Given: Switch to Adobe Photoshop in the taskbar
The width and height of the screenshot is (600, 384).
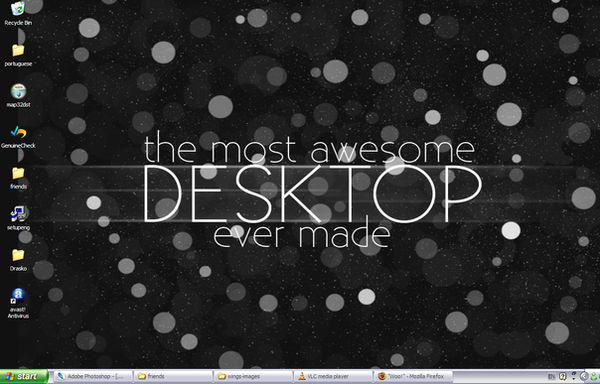Looking at the screenshot, I should point(93,376).
